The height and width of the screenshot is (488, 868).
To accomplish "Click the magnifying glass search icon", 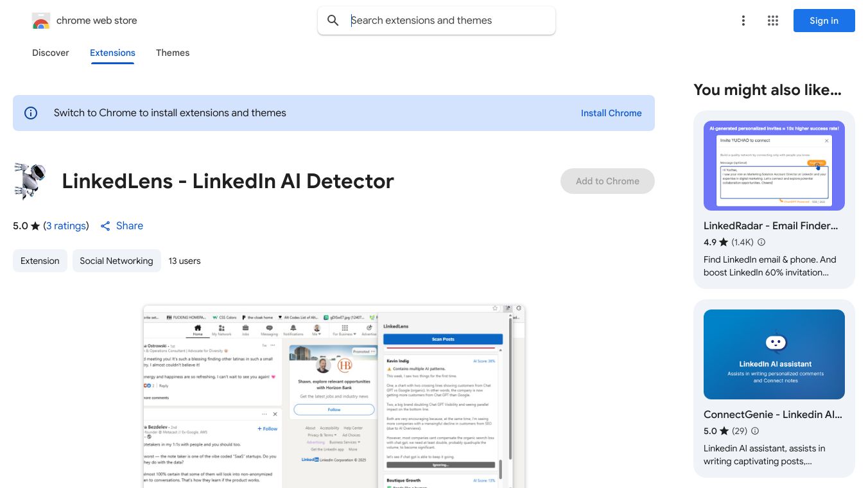I will (333, 21).
